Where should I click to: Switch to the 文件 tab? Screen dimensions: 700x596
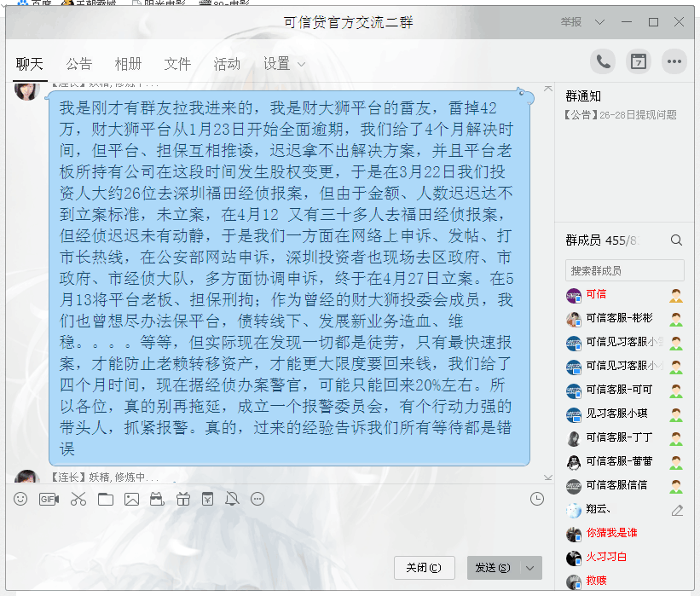point(177,64)
